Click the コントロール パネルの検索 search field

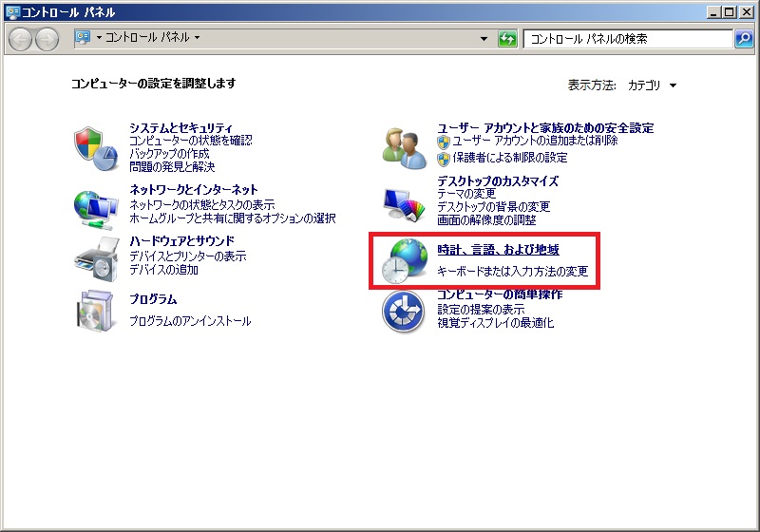tap(627, 39)
